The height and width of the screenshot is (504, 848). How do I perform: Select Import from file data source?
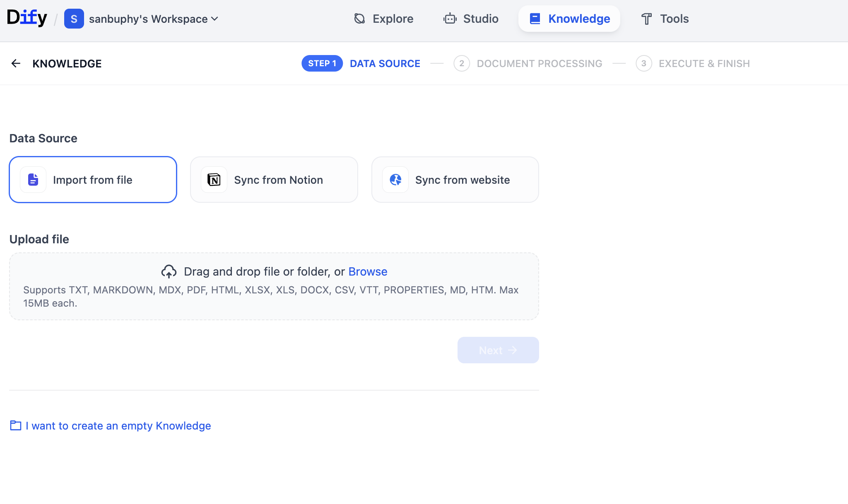pos(93,180)
